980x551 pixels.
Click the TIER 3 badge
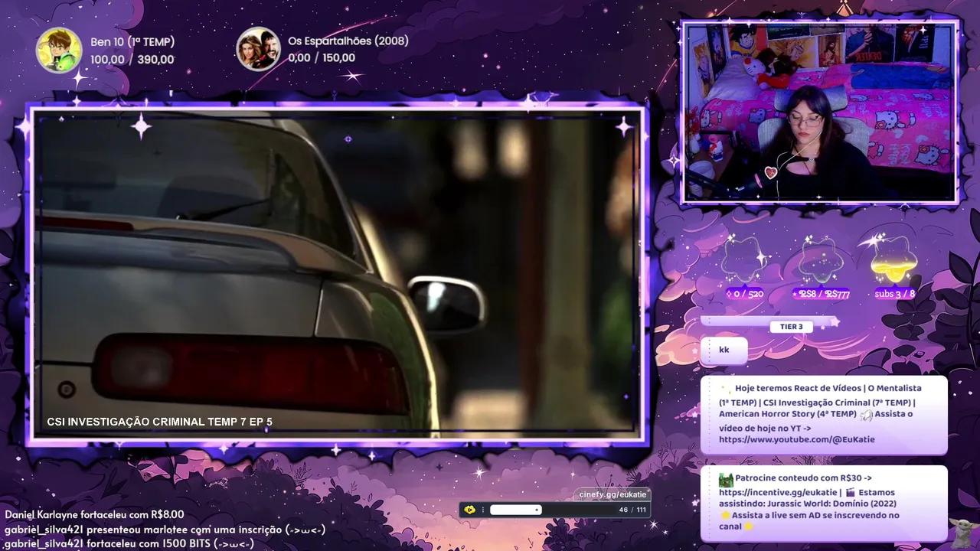(x=791, y=327)
